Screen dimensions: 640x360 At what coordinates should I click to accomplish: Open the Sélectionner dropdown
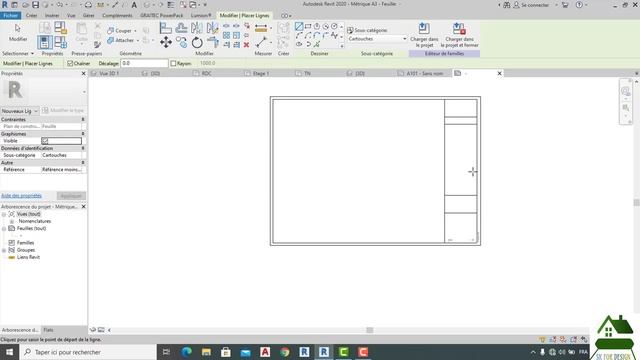[18, 53]
